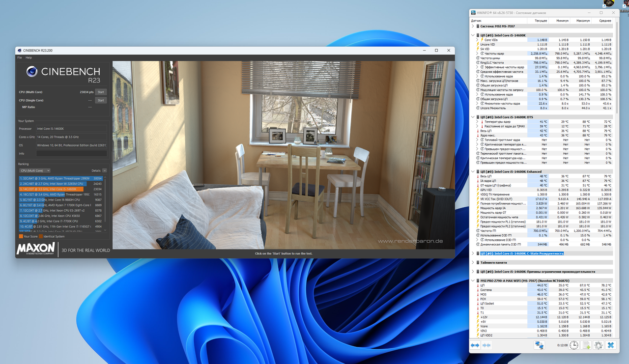Expand the Температуры ядер row

[x=477, y=122]
